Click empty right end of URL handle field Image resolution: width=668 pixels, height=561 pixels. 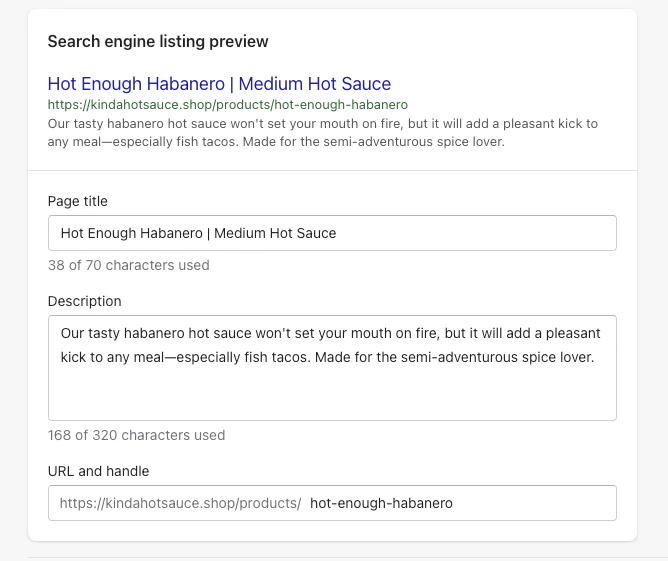click(x=560, y=503)
